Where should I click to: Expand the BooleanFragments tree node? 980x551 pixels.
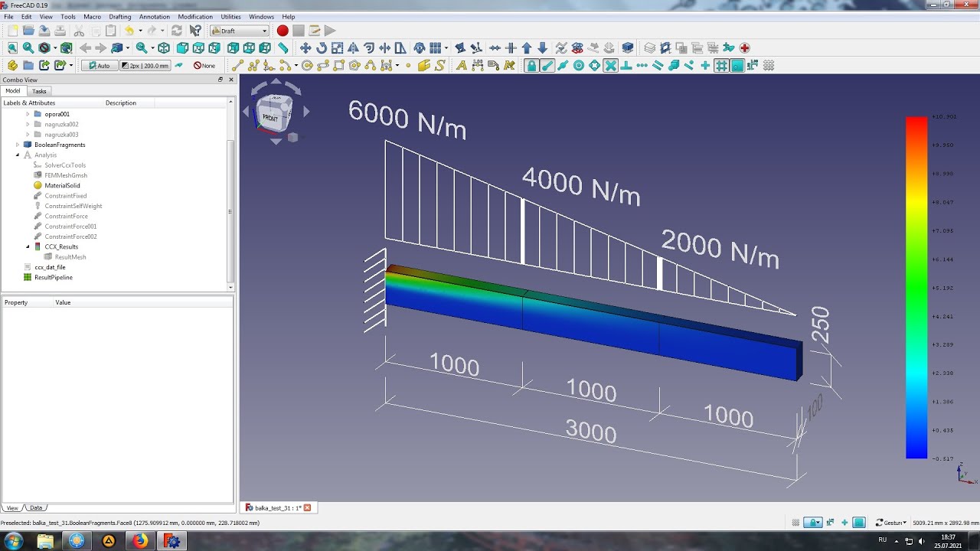18,145
